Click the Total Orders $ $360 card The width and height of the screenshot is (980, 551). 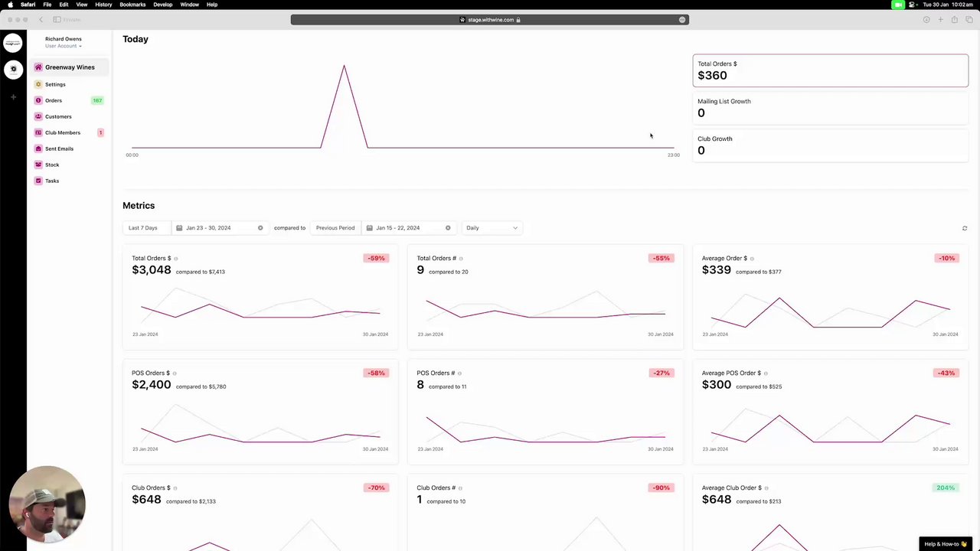pos(831,70)
